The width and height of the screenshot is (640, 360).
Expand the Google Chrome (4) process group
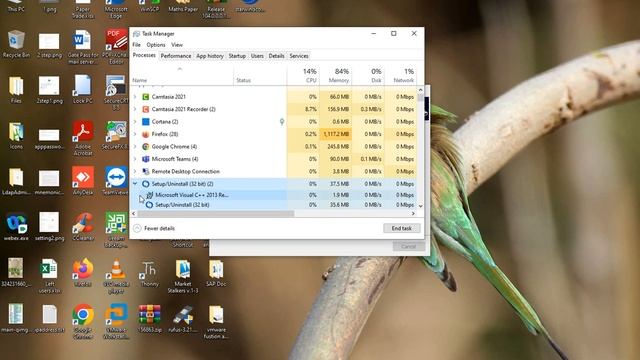[x=135, y=147]
